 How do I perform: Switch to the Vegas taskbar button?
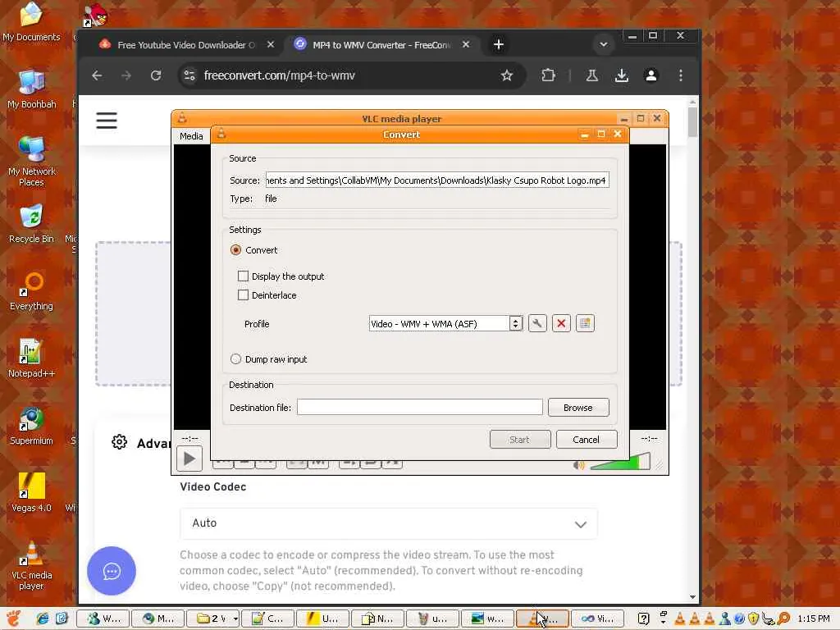(x=322, y=619)
